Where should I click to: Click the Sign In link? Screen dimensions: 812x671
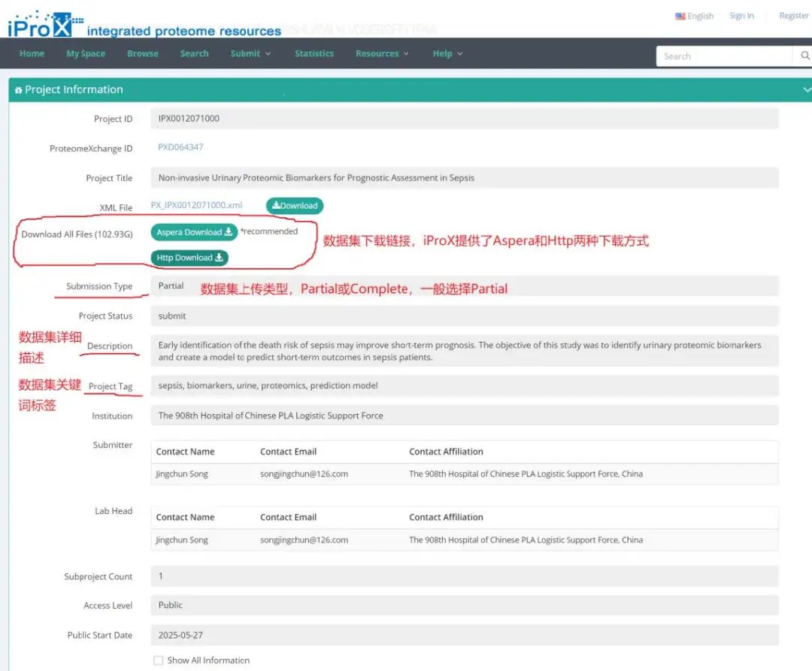pos(741,16)
